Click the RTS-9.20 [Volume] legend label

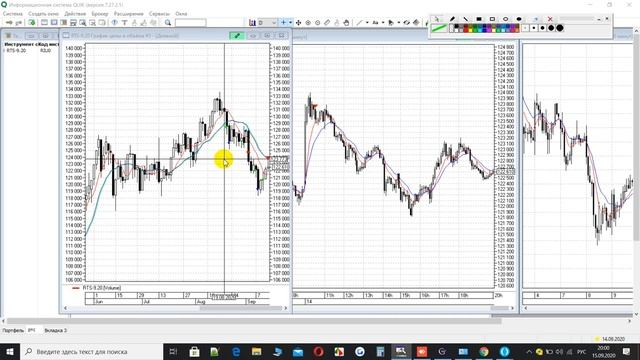pyautogui.click(x=102, y=288)
